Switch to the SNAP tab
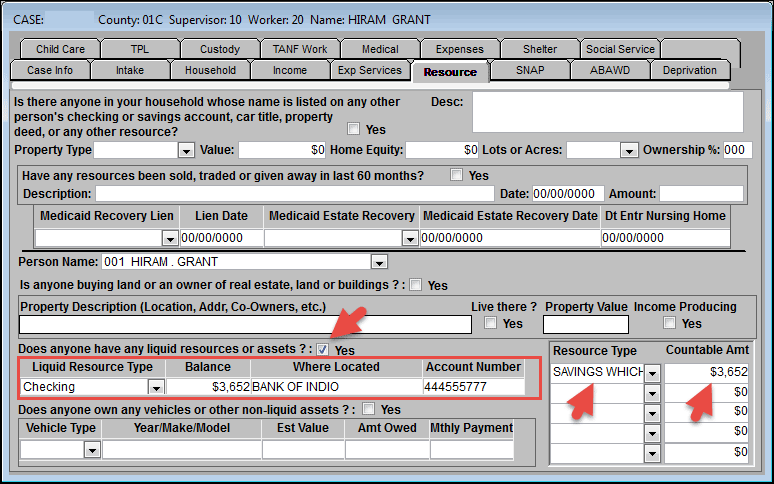This screenshot has height=484, width=774. tap(530, 70)
